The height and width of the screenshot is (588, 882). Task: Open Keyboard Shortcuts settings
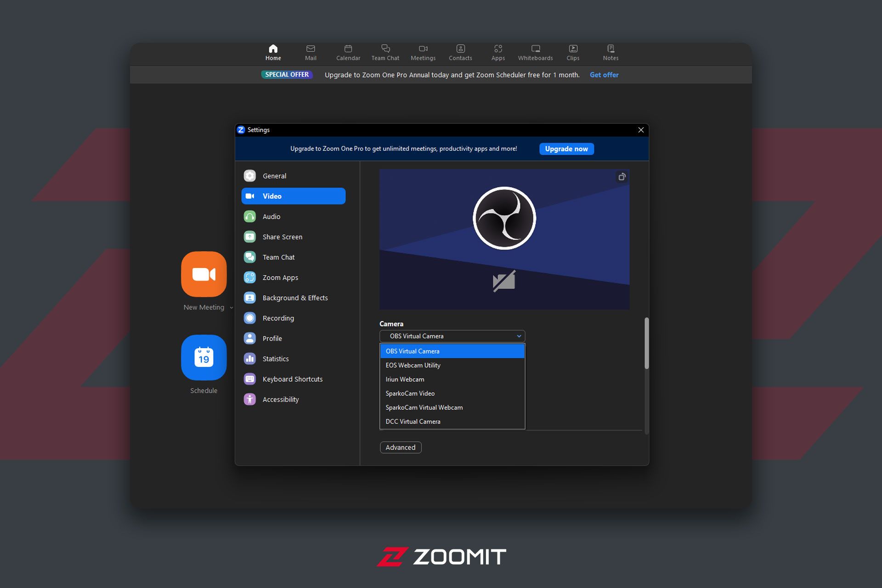click(294, 379)
